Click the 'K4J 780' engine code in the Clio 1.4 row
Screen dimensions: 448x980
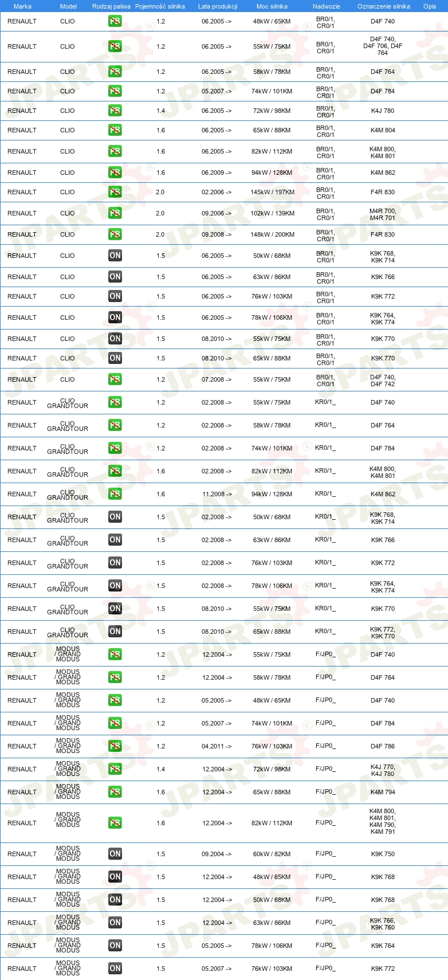(383, 111)
